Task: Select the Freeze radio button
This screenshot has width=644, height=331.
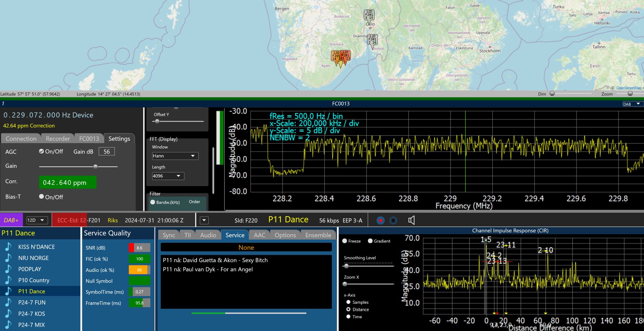Action: point(345,241)
